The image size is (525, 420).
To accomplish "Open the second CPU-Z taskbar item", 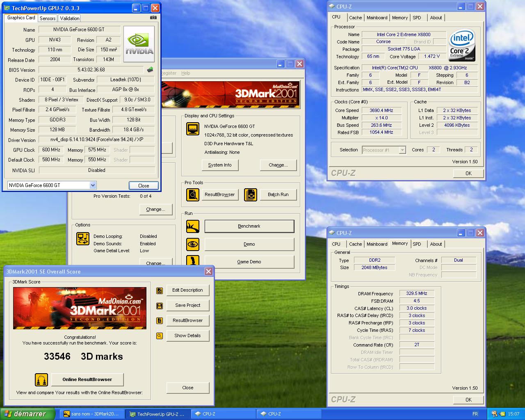I will pos(289,414).
